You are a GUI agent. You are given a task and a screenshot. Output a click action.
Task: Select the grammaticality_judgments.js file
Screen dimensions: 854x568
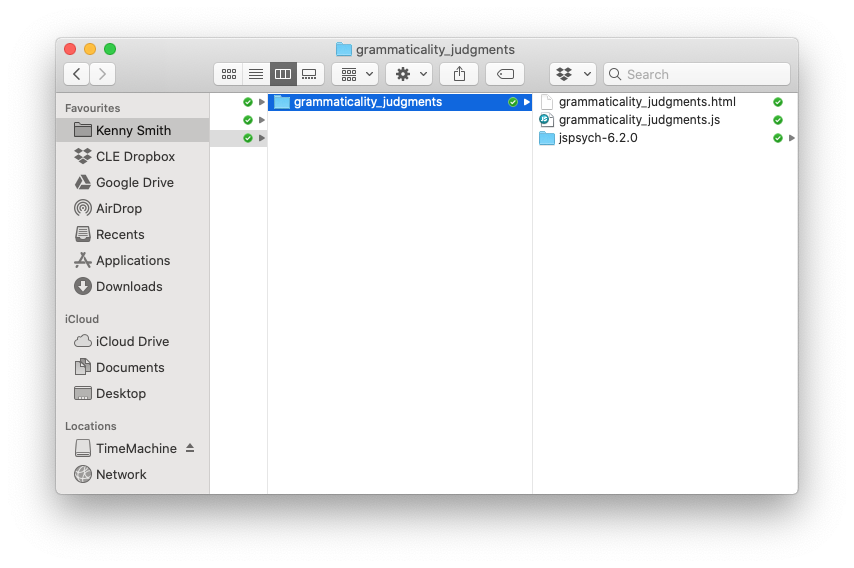tap(638, 120)
